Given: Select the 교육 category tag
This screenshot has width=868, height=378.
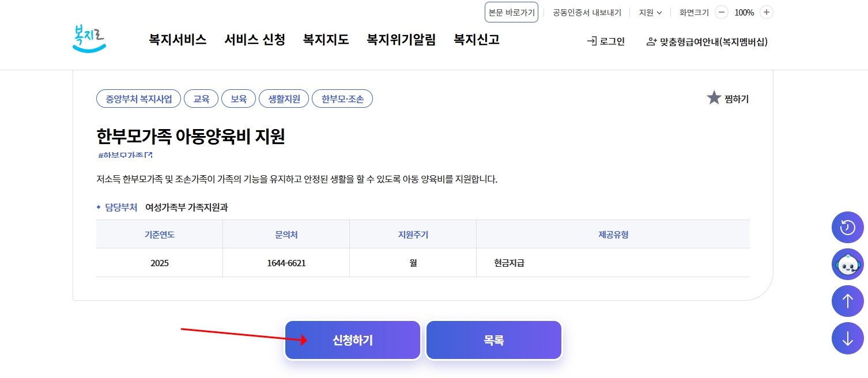Looking at the screenshot, I should point(201,99).
